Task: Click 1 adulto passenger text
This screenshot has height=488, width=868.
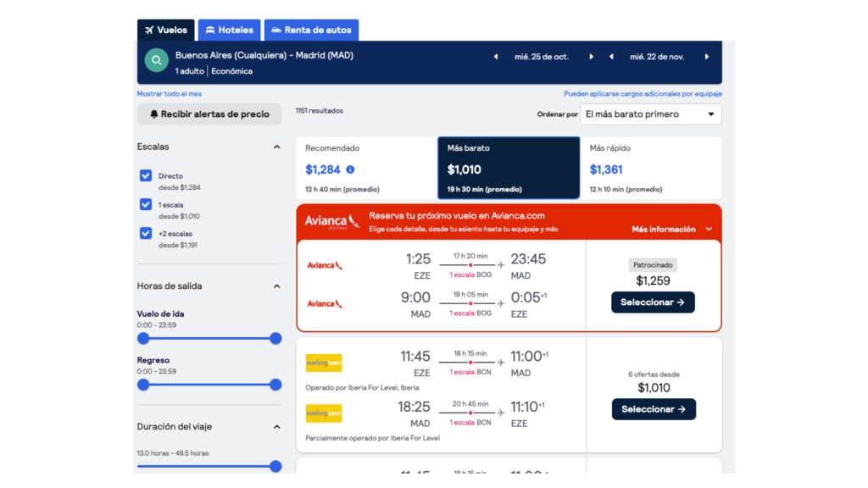Action: coord(189,71)
